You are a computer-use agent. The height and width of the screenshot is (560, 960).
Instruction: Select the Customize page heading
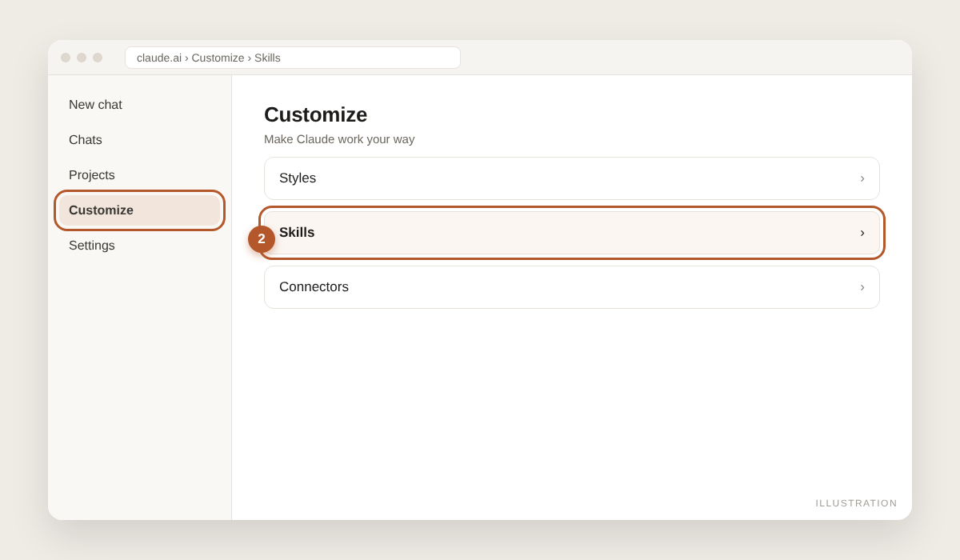315,114
